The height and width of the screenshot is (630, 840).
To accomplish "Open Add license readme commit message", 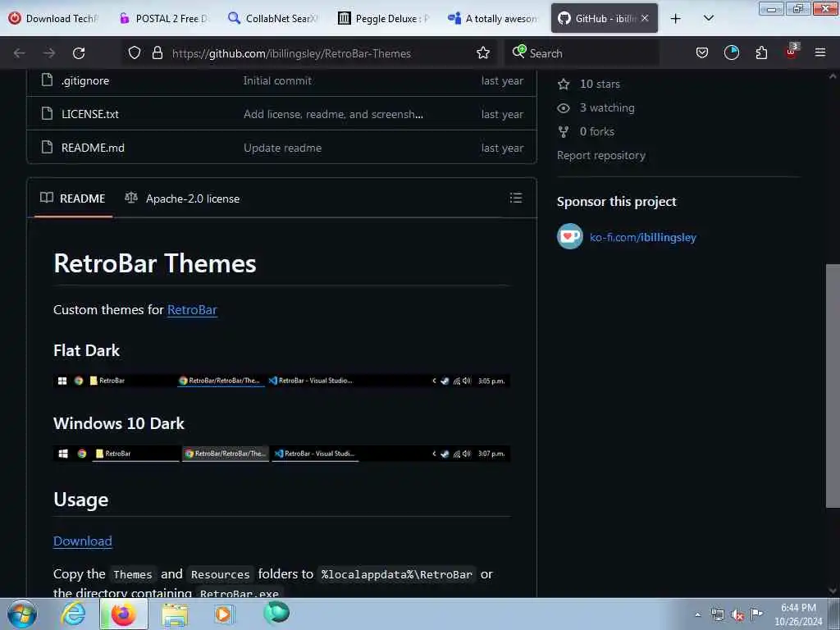I will pyautogui.click(x=333, y=114).
